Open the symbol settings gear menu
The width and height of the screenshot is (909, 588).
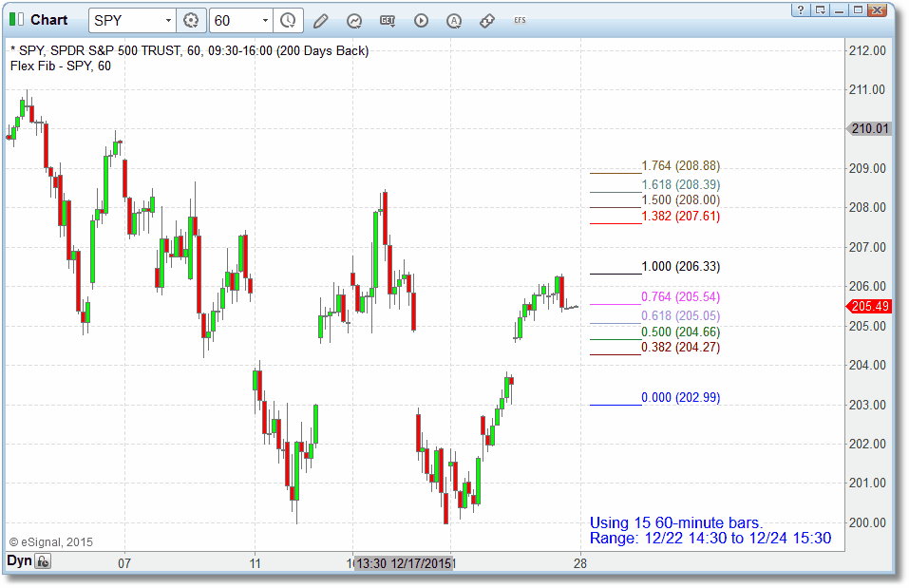(191, 21)
